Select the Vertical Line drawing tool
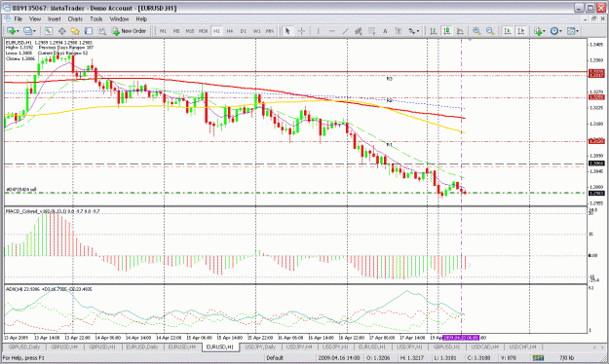Image resolution: width=609 pixels, height=364 pixels. pyautogui.click(x=318, y=31)
